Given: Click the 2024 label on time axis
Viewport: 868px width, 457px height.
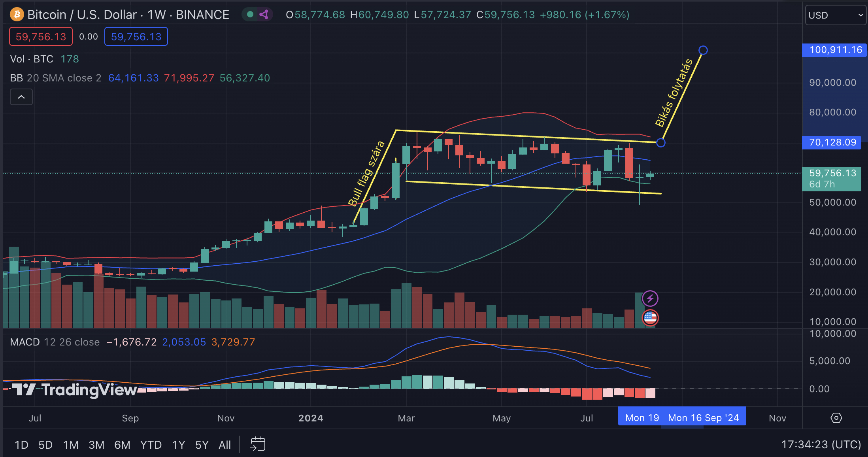Looking at the screenshot, I should coord(311,418).
